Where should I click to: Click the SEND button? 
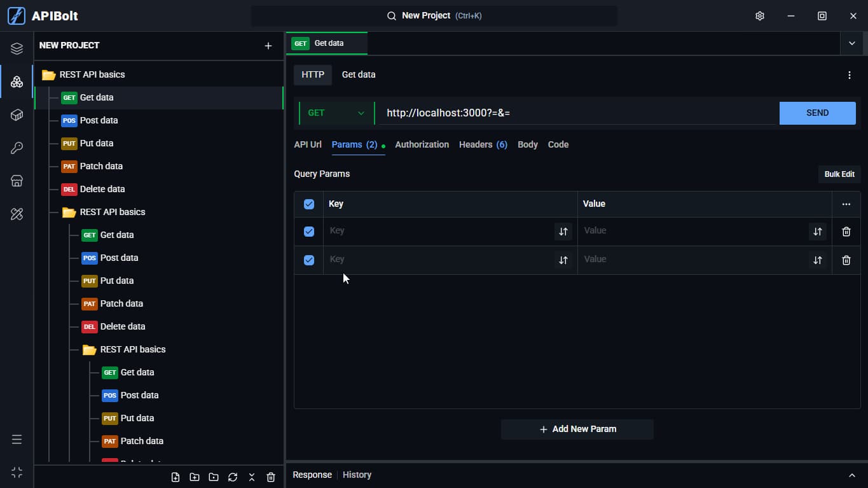(817, 113)
